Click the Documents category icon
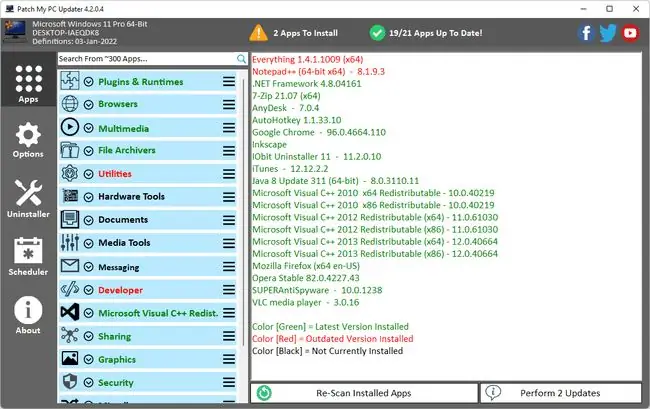 click(x=70, y=219)
